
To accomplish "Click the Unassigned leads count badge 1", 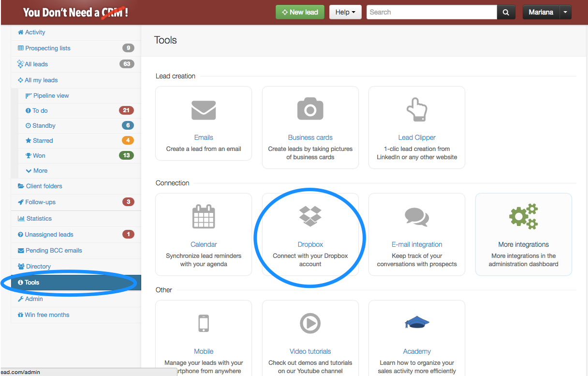I will 128,234.
